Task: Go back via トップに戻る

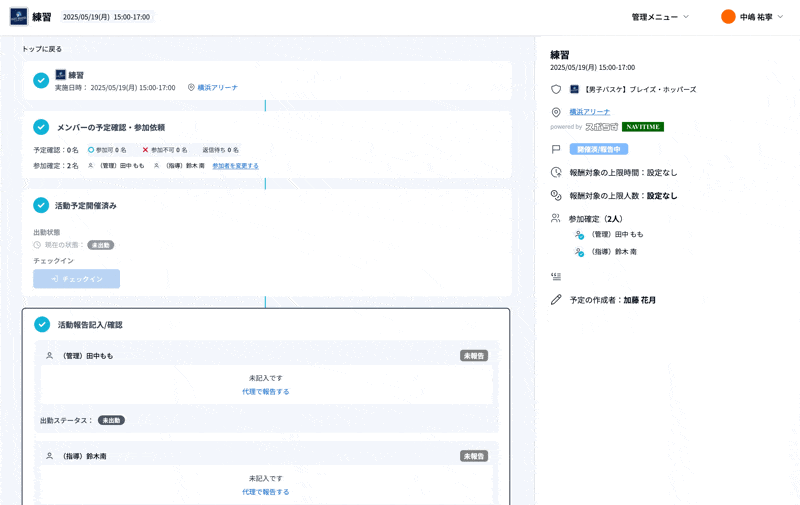Action: click(42, 49)
